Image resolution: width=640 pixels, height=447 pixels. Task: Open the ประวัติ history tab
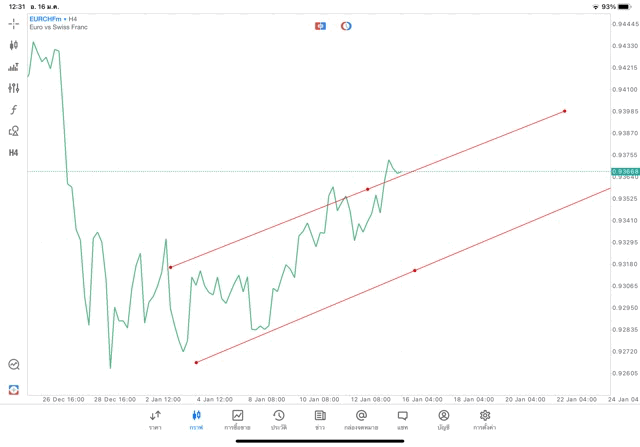[x=279, y=420]
